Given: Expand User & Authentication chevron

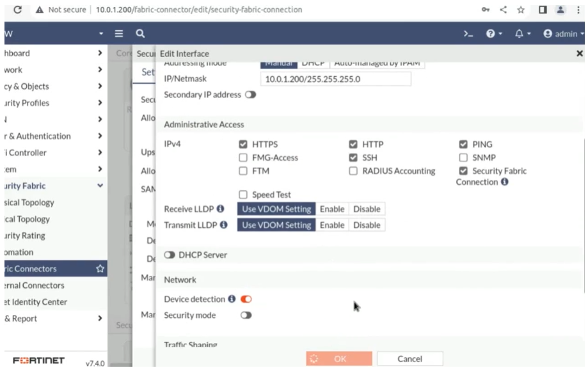Looking at the screenshot, I should click(100, 136).
